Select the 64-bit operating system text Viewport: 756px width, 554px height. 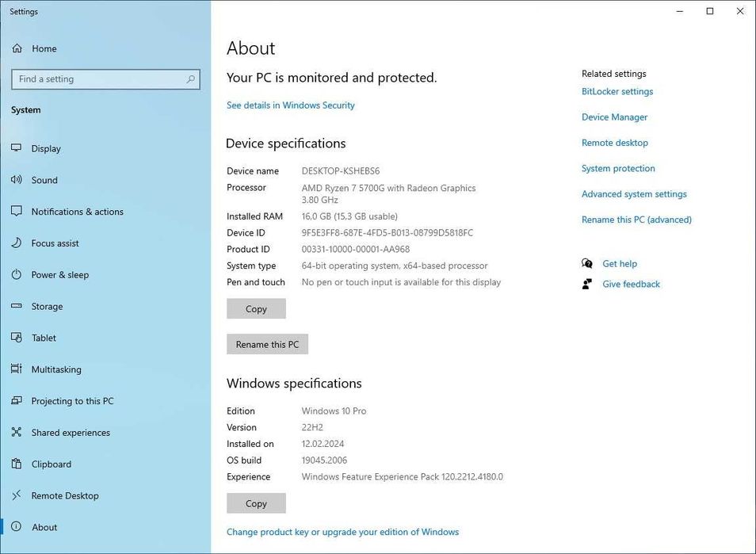(395, 266)
